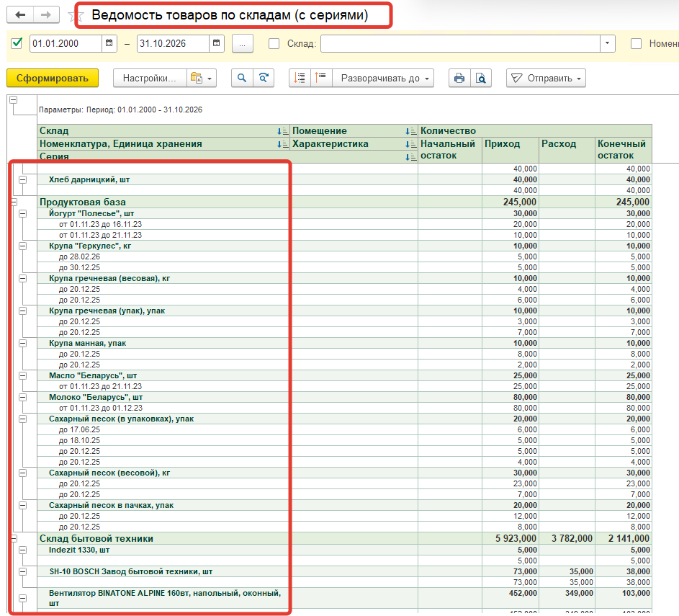Image resolution: width=679 pixels, height=616 pixels.
Task: Open the Разворачивать до dropdown
Action: [383, 78]
